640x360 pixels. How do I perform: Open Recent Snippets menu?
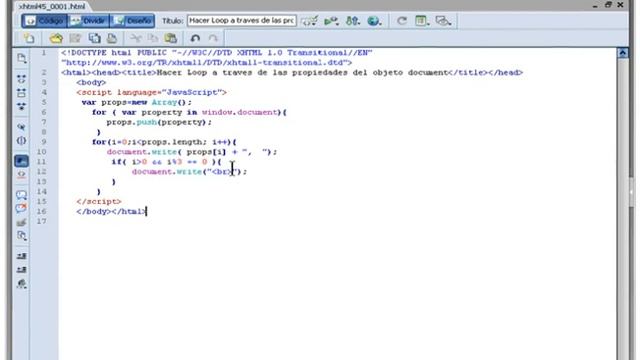tap(22, 236)
